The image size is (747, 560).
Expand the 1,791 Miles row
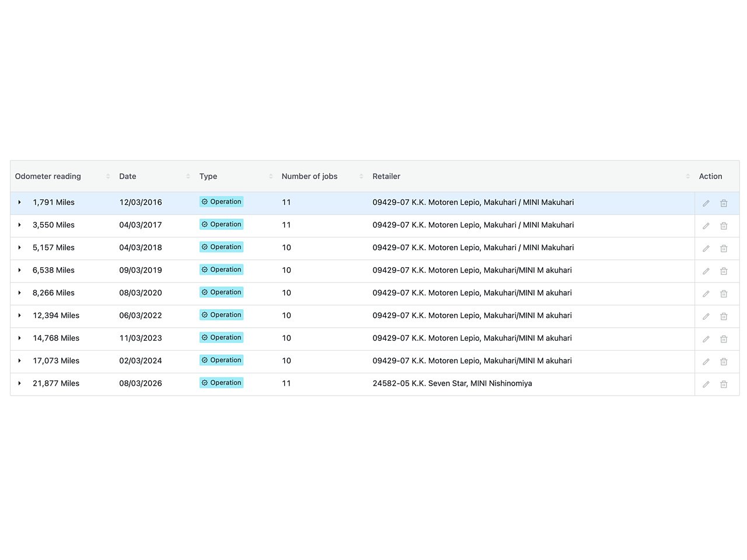(19, 202)
